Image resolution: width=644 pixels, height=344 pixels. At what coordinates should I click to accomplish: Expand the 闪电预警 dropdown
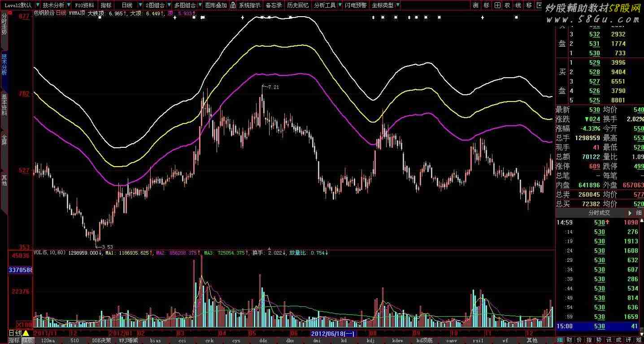pos(356,5)
